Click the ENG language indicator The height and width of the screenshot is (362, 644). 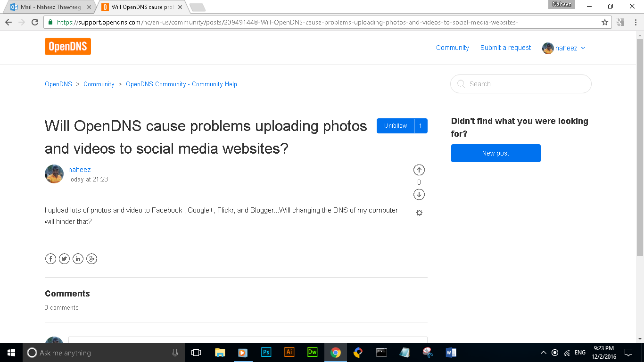click(x=580, y=353)
